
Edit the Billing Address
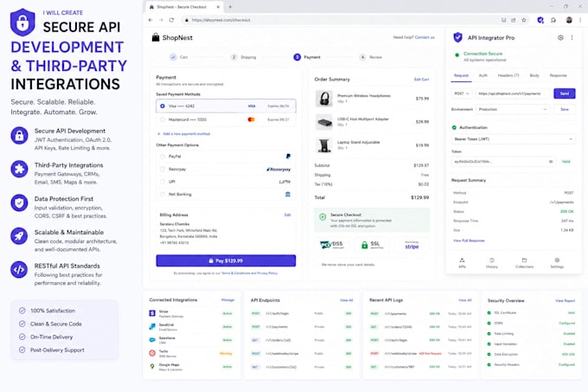click(x=288, y=215)
